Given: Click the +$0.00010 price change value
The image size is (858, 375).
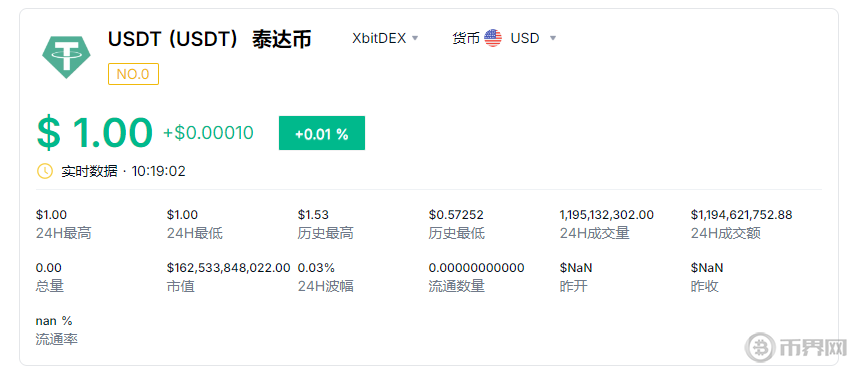Looking at the screenshot, I should (x=208, y=133).
